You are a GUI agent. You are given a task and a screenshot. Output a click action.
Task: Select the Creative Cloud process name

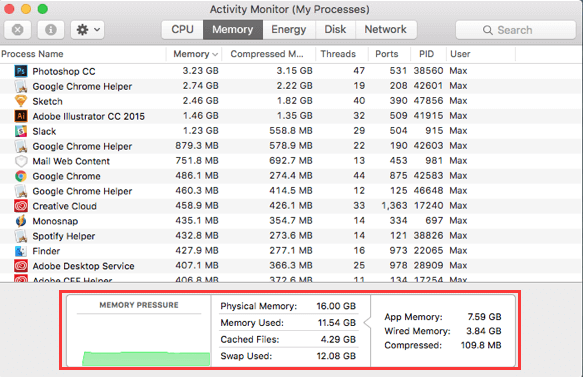(x=64, y=206)
